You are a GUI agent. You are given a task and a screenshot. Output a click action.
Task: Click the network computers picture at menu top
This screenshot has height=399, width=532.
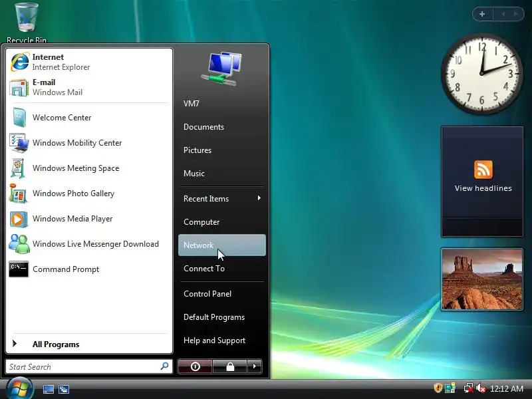(x=222, y=69)
